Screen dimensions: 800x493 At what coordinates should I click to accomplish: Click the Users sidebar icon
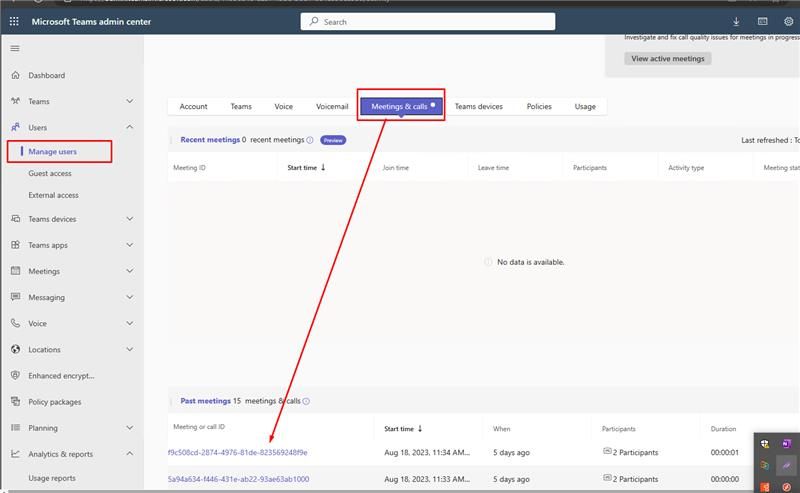15,127
